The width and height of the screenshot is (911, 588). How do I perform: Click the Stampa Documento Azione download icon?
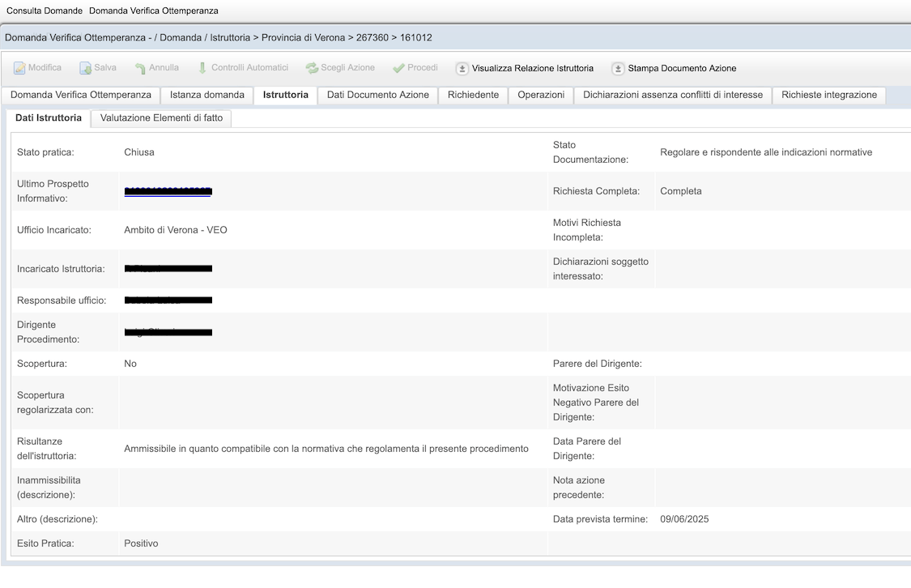coord(618,68)
